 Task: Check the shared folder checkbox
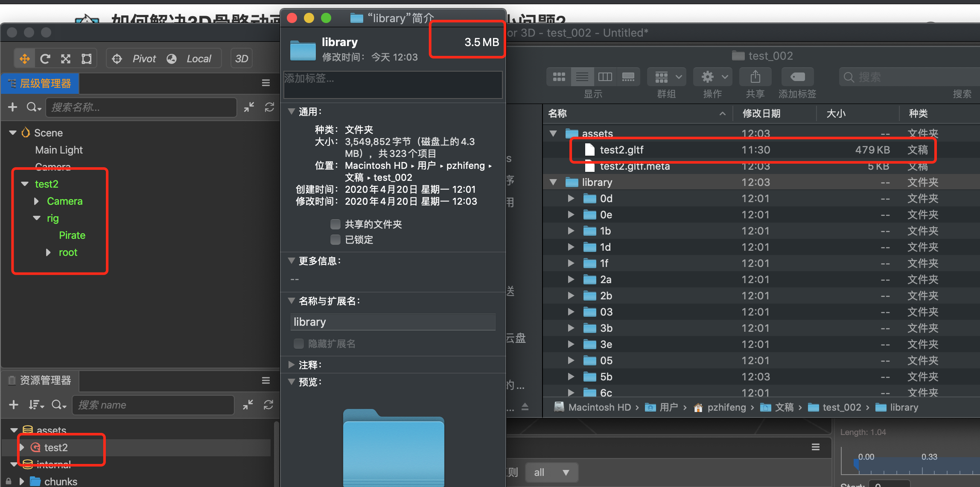click(335, 224)
